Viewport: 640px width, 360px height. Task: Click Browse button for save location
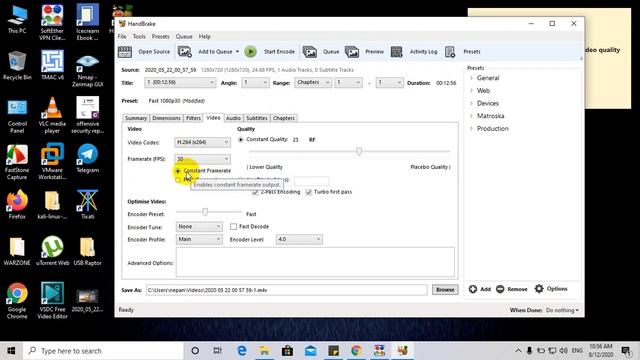[x=445, y=290]
